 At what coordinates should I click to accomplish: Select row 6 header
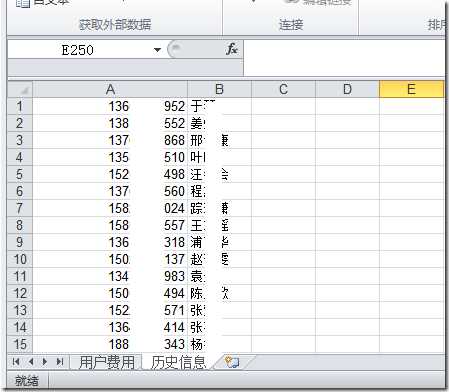point(20,191)
